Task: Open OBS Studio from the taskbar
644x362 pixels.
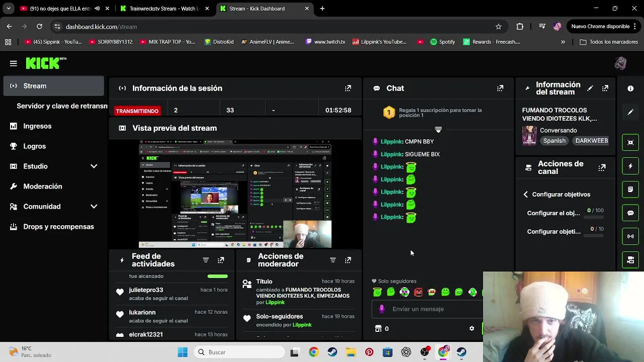Action: [x=425, y=352]
